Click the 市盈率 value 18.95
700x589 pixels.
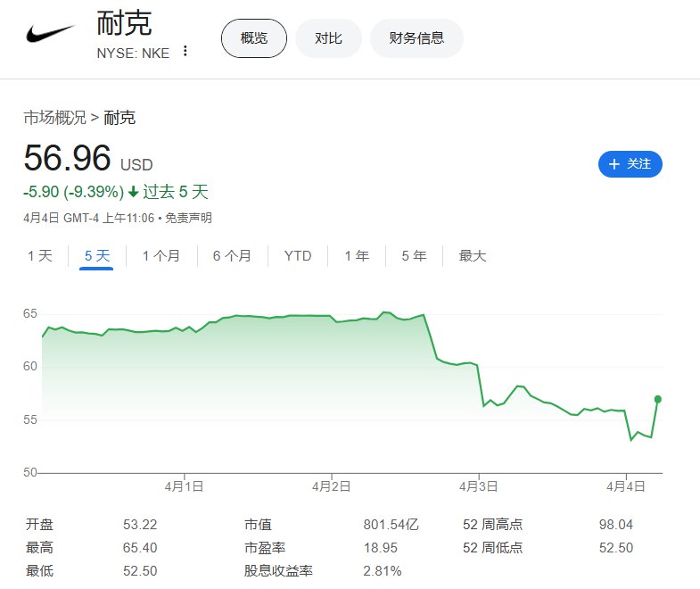(x=381, y=547)
